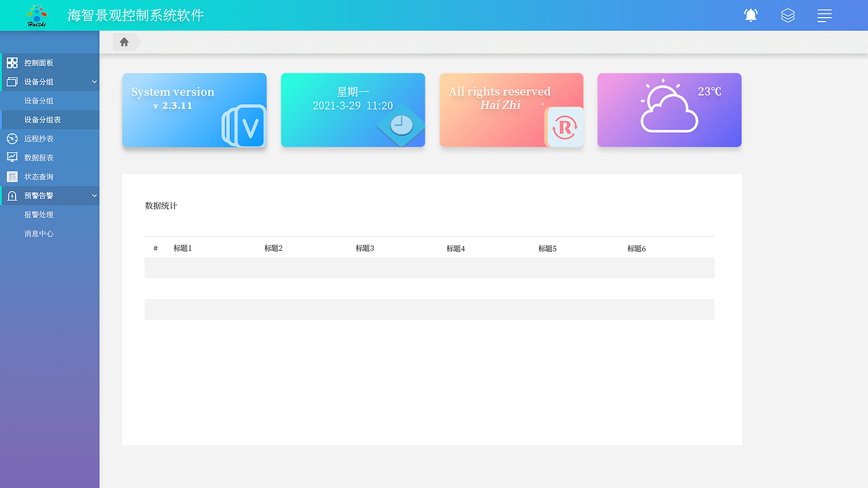Click the 标题1 column header in 数据统计

(182, 248)
